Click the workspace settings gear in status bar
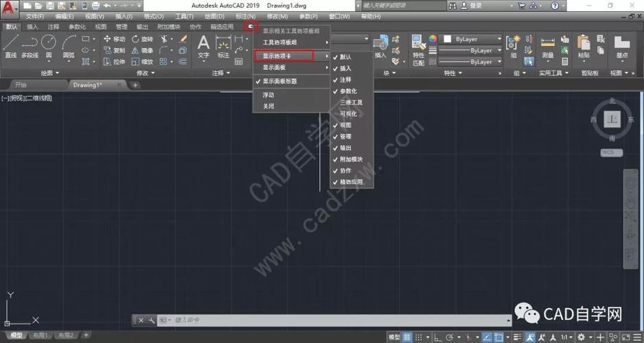The height and width of the screenshot is (343, 644). pyautogui.click(x=581, y=338)
